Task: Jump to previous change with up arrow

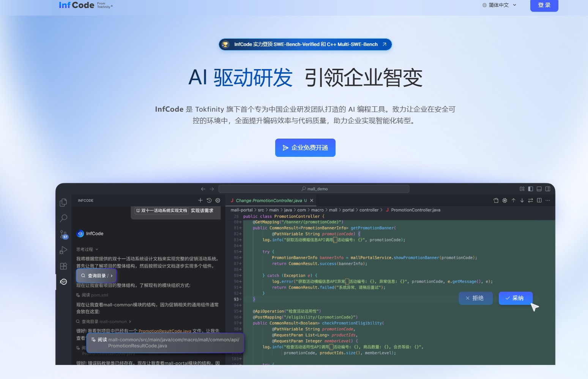Action: [x=513, y=200]
